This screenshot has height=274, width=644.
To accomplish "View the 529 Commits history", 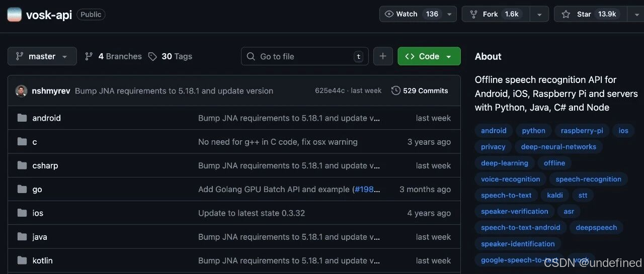I will tap(420, 91).
